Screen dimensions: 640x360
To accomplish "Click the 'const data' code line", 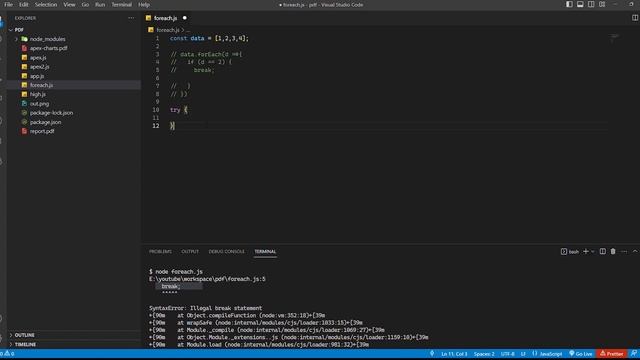I will click(x=209, y=38).
